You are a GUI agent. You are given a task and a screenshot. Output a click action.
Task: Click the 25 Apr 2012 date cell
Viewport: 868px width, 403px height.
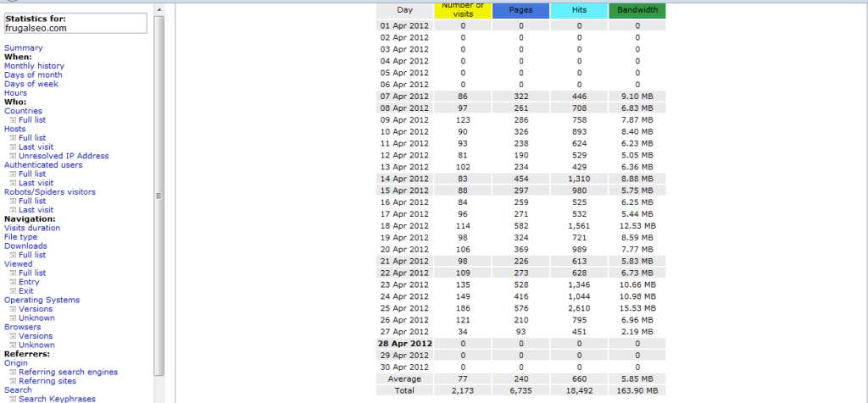[404, 308]
